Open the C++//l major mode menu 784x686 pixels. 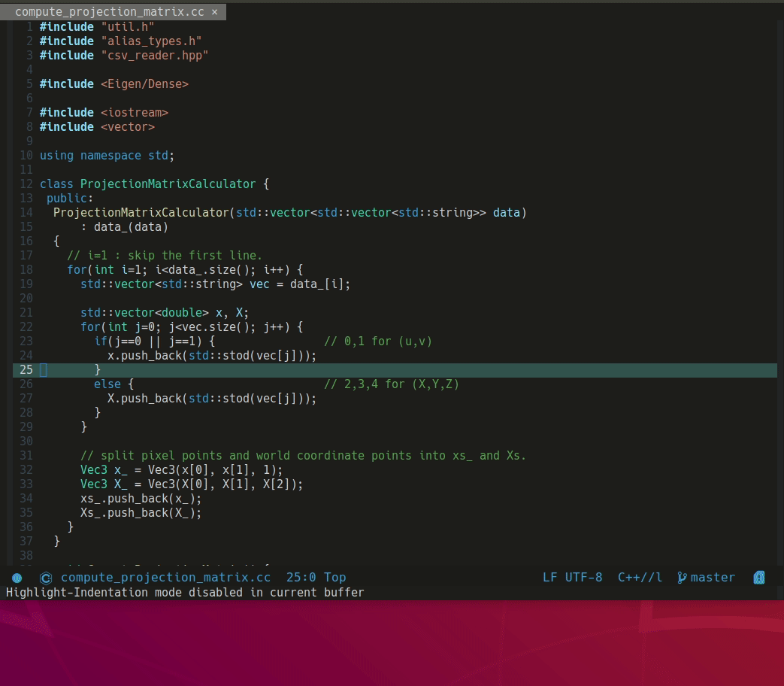point(640,578)
